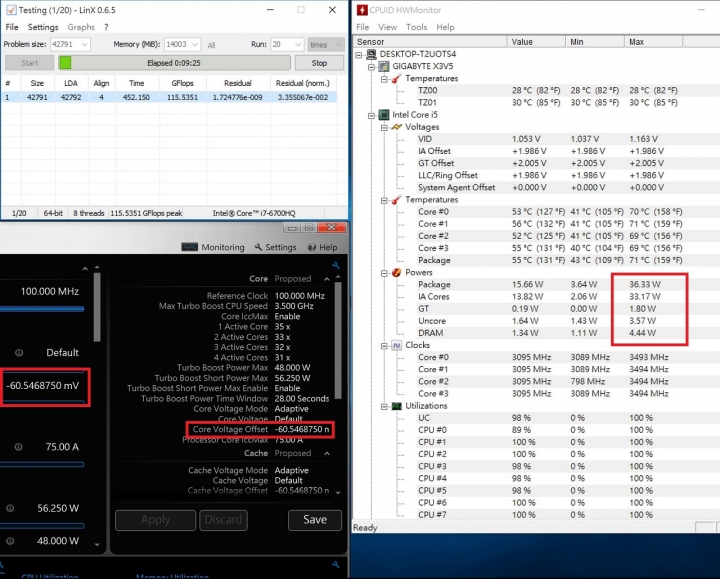Click the DESKTOP-T2UOTS4 computer icon
This screenshot has width=720, height=579.
click(371, 54)
